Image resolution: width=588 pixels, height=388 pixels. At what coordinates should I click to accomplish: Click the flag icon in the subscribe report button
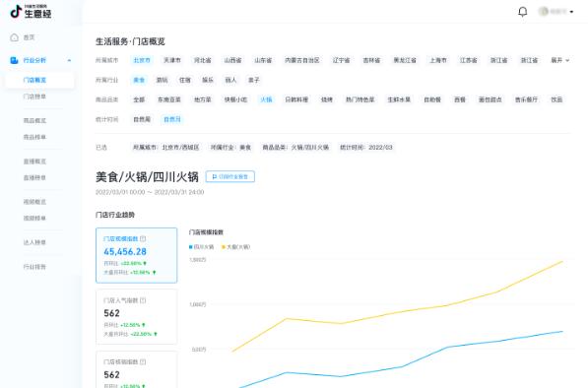[x=215, y=176]
